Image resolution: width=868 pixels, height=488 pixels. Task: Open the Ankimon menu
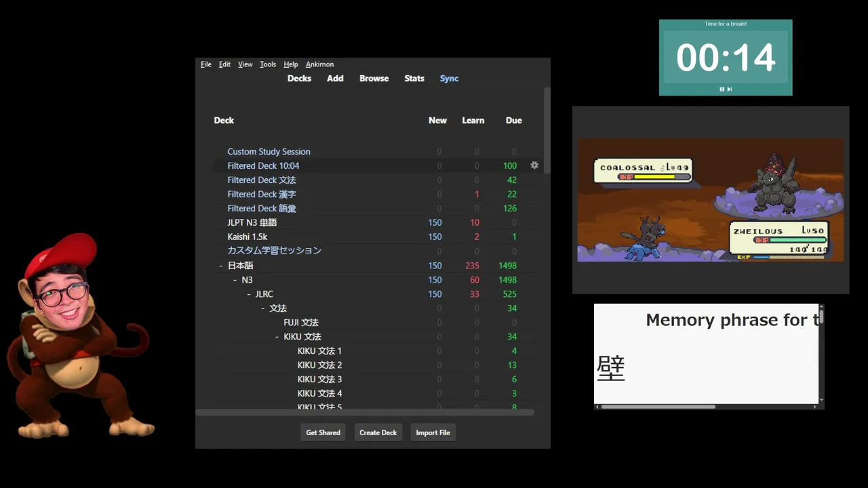[x=319, y=64]
